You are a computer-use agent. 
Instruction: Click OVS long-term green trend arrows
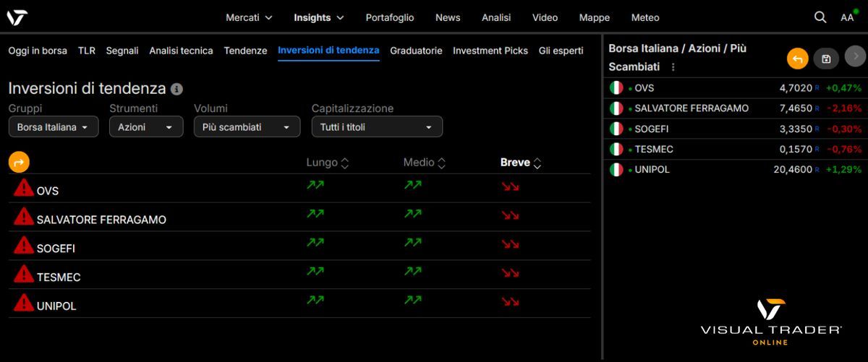click(315, 185)
